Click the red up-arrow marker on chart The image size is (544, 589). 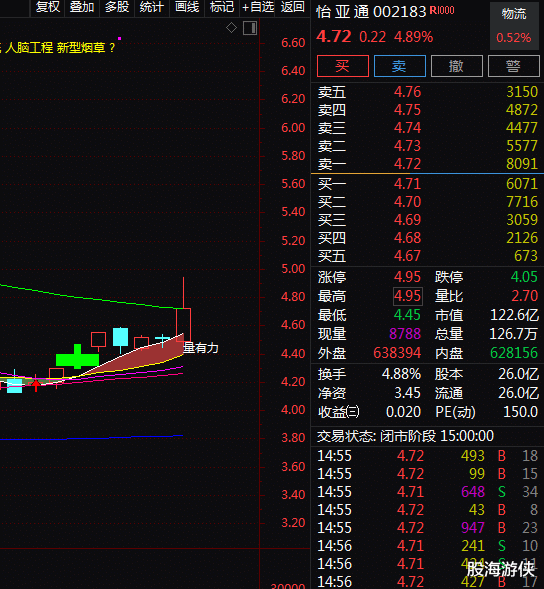pyautogui.click(x=36, y=385)
